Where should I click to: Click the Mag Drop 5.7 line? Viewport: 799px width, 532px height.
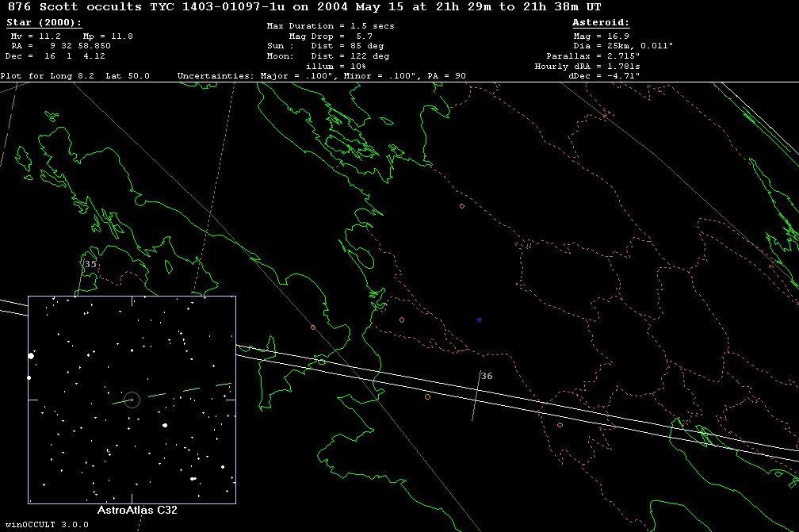point(331,36)
